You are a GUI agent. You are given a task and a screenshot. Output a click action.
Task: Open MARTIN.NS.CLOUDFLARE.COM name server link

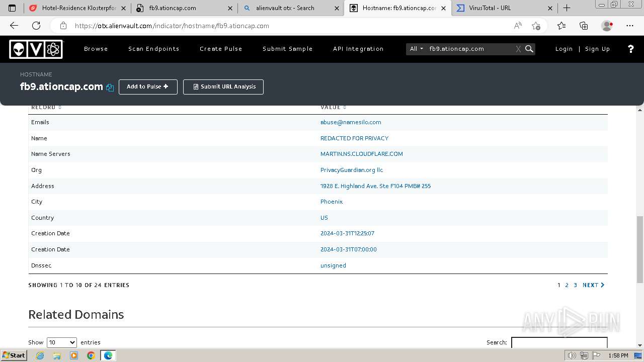362,154
